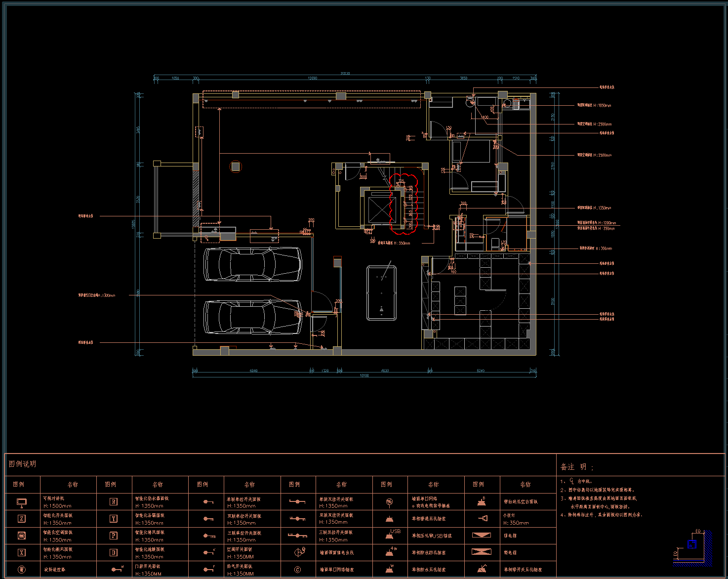This screenshot has width=728, height=579.
Task: Click the 'H: 350mm' night light height text
Action: 516,523
